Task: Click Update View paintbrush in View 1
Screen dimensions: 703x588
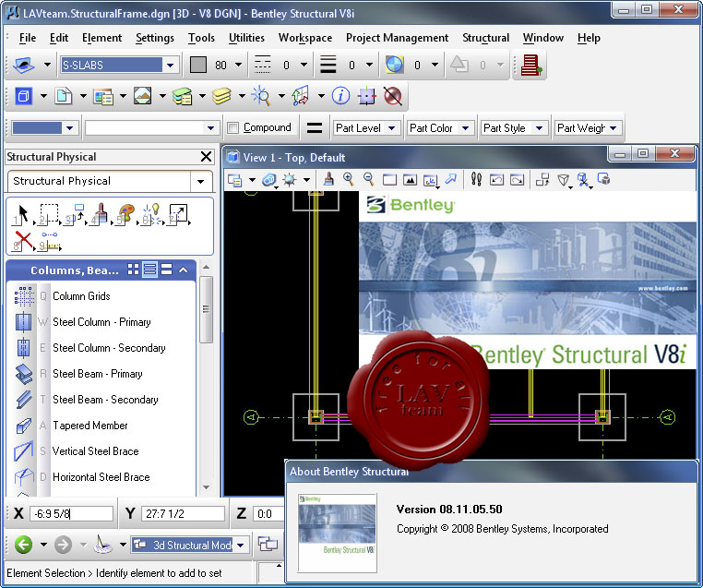Action: (x=328, y=179)
